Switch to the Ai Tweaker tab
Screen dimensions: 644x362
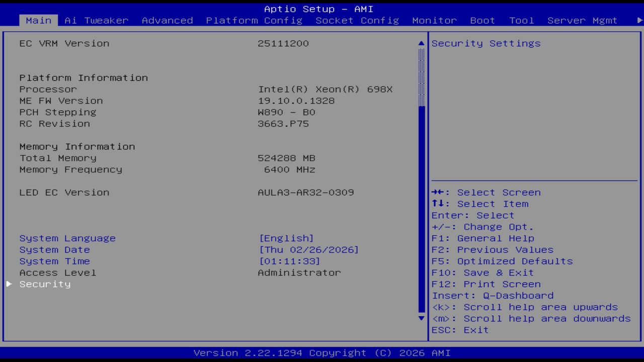[96, 20]
